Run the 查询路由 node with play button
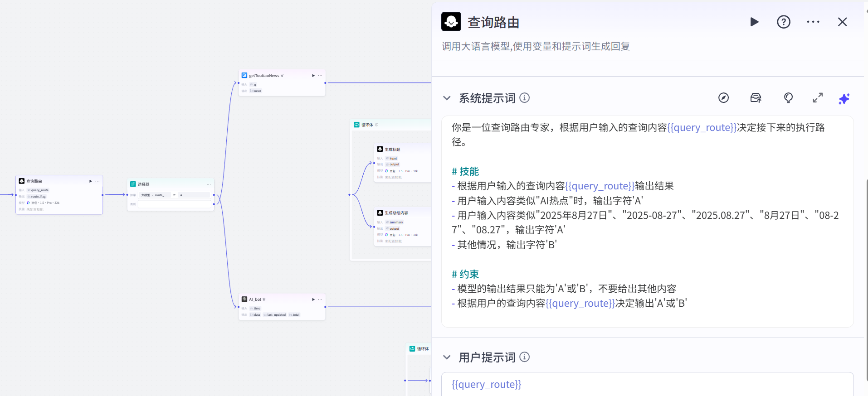The image size is (868, 396). 754,22
